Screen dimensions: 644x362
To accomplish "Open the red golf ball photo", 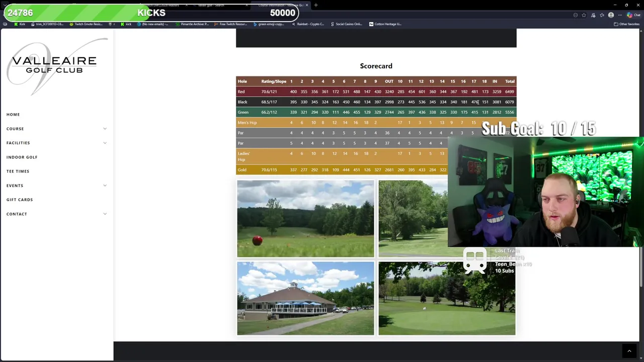I will [305, 219].
